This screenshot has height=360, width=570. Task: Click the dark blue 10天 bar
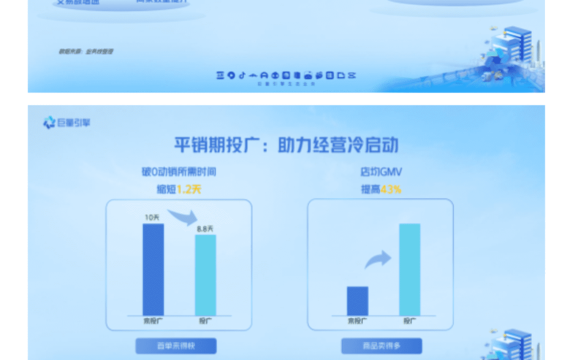pyautogui.click(x=153, y=269)
